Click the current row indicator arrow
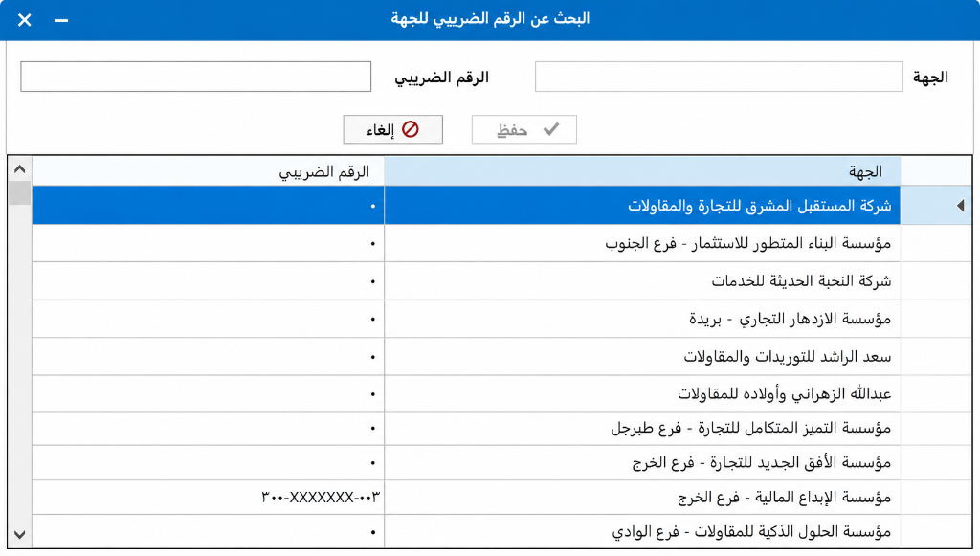The image size is (980, 556). pyautogui.click(x=960, y=205)
